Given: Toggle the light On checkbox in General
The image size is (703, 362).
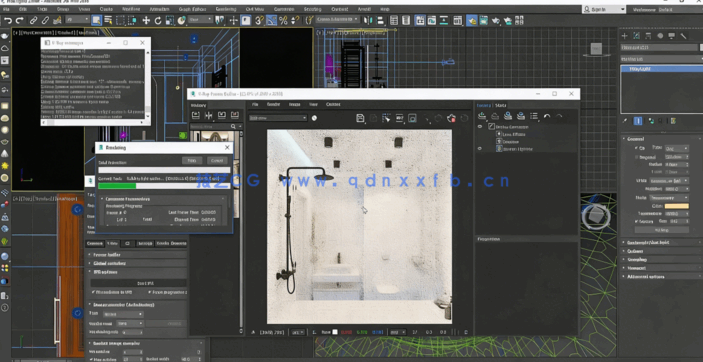Looking at the screenshot, I should coord(637,148).
